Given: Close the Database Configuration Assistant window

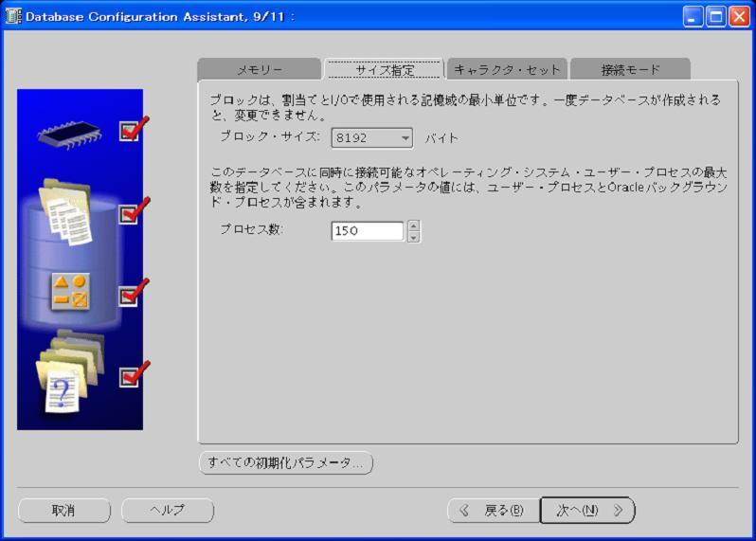Looking at the screenshot, I should (739, 17).
